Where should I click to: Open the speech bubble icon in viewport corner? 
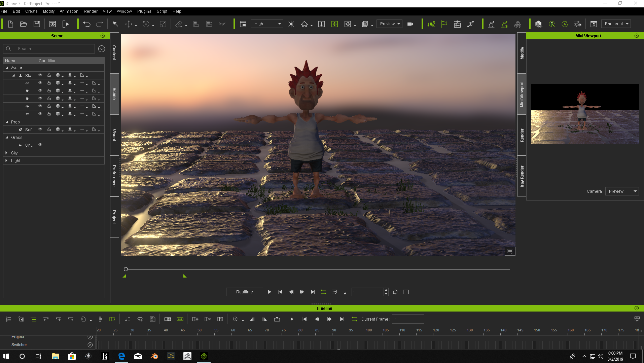tap(510, 251)
